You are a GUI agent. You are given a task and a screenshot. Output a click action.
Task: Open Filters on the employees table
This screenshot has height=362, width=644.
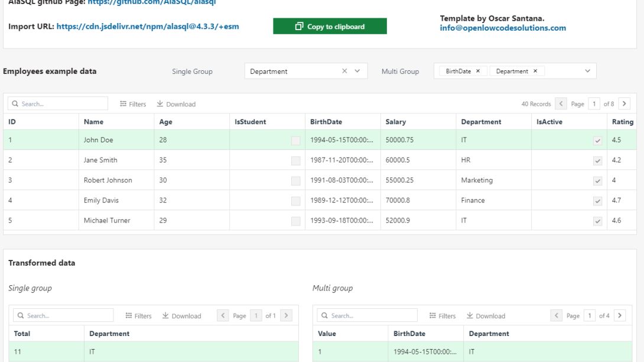(x=132, y=103)
